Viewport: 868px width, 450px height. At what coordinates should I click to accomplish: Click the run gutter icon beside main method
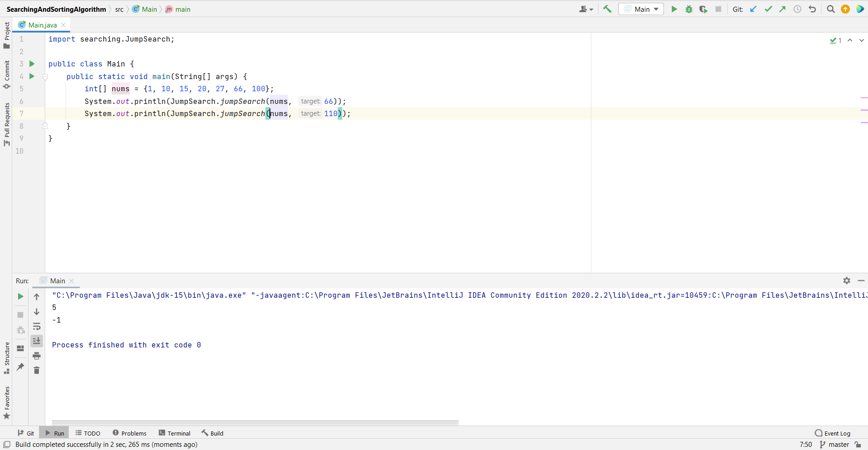click(32, 76)
